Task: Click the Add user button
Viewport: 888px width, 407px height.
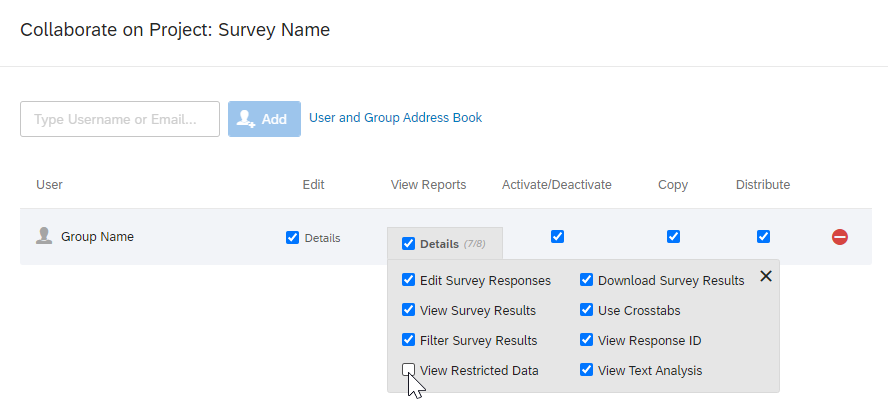Action: point(264,119)
